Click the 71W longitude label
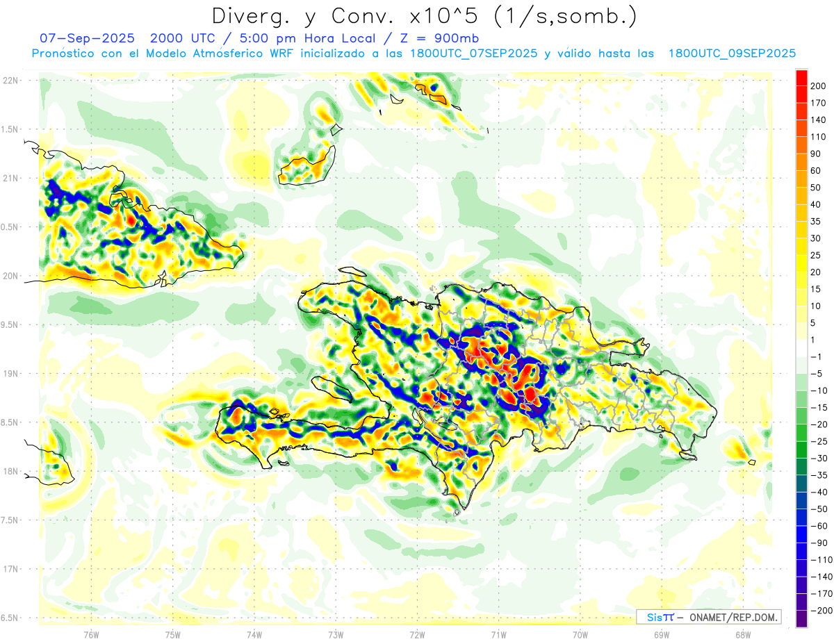 point(498,634)
